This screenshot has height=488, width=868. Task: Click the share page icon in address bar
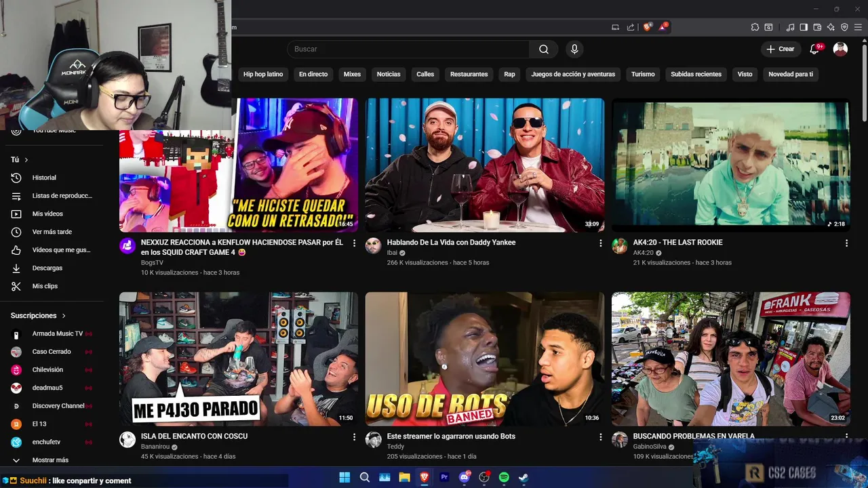pos(631,27)
